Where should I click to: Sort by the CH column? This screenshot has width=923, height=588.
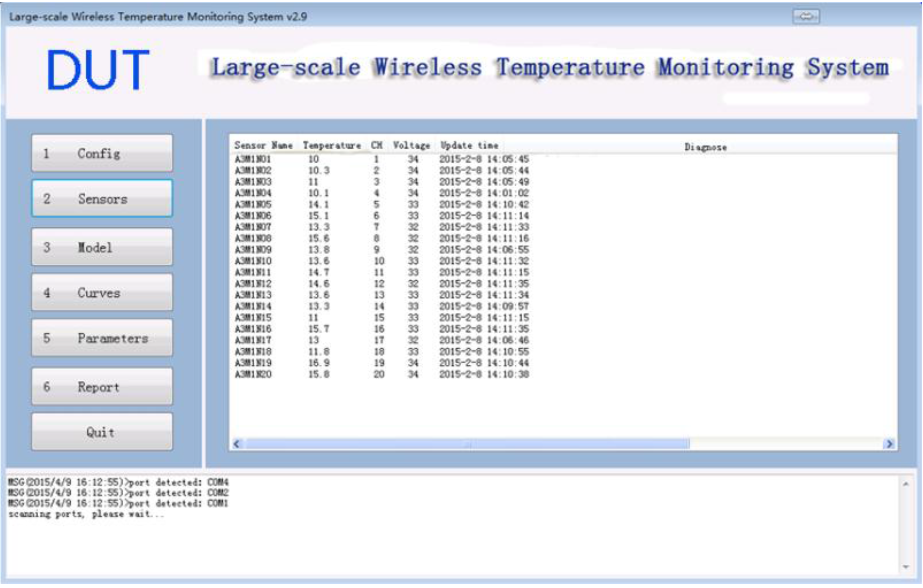click(x=377, y=146)
